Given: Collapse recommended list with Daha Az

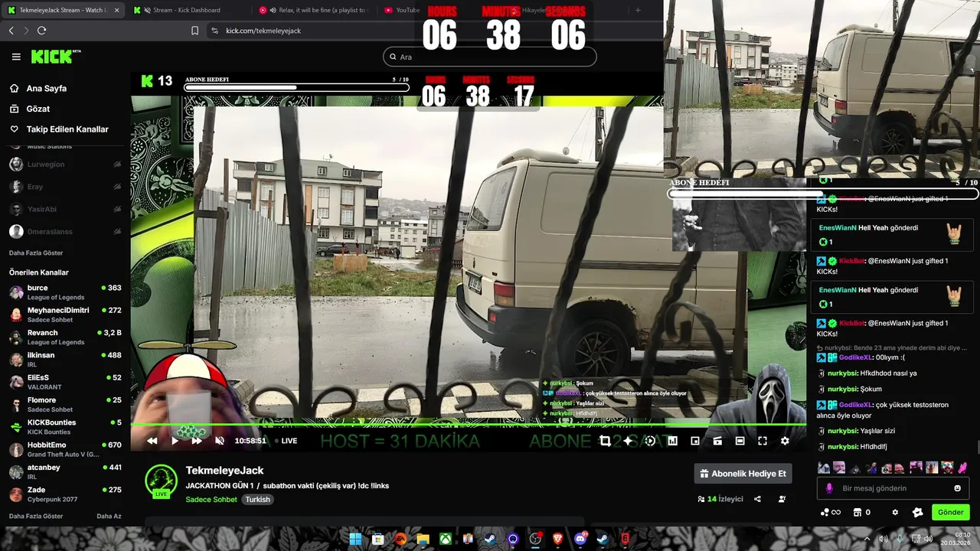Looking at the screenshot, I should [x=109, y=516].
